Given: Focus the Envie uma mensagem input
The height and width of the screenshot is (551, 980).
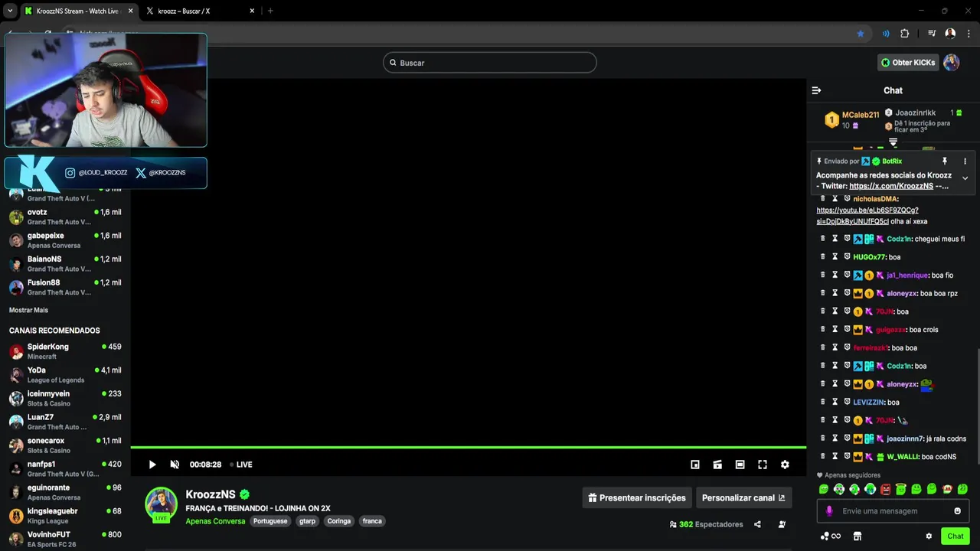Looking at the screenshot, I should 893,511.
